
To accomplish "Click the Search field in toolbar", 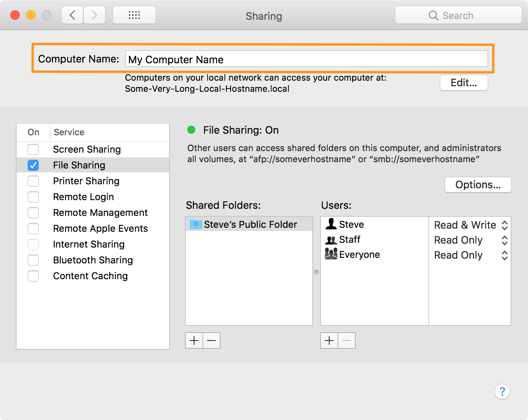I will click(x=458, y=15).
